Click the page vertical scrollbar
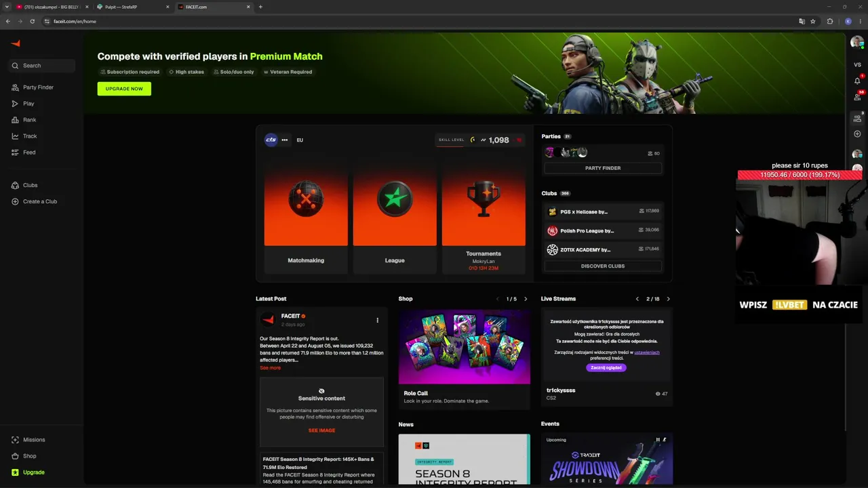This screenshot has height=488, width=868. tap(846, 232)
